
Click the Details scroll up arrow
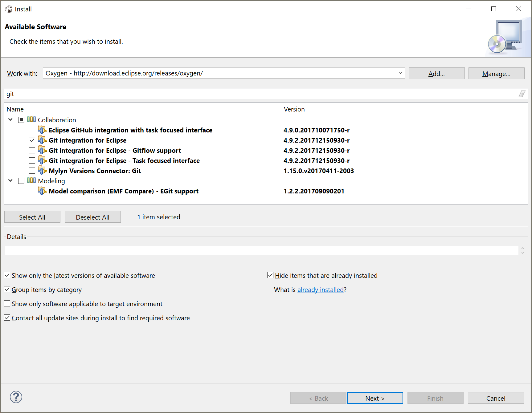[x=522, y=248]
